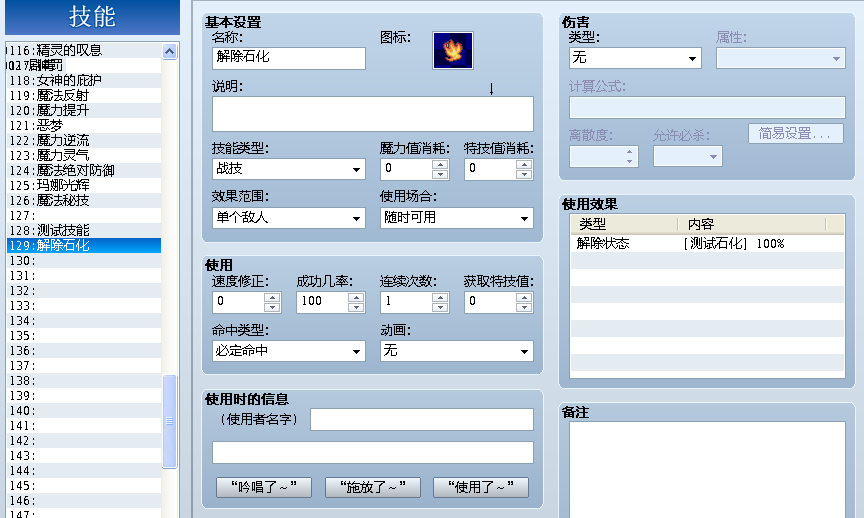This screenshot has height=518, width=864.
Task: Open the 效果范围 dropdown showing 单个敌人
Action: 289,218
